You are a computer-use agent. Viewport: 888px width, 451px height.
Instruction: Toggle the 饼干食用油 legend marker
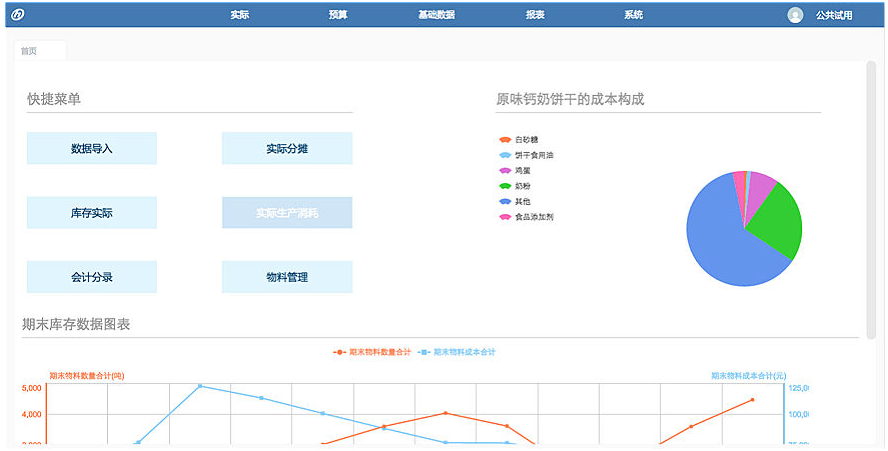click(x=505, y=155)
